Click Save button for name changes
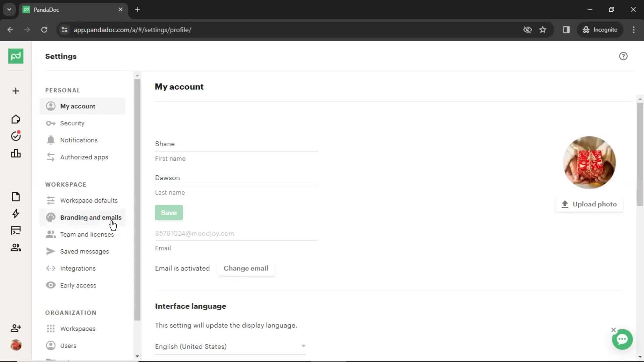Image resolution: width=644 pixels, height=362 pixels. click(x=168, y=213)
